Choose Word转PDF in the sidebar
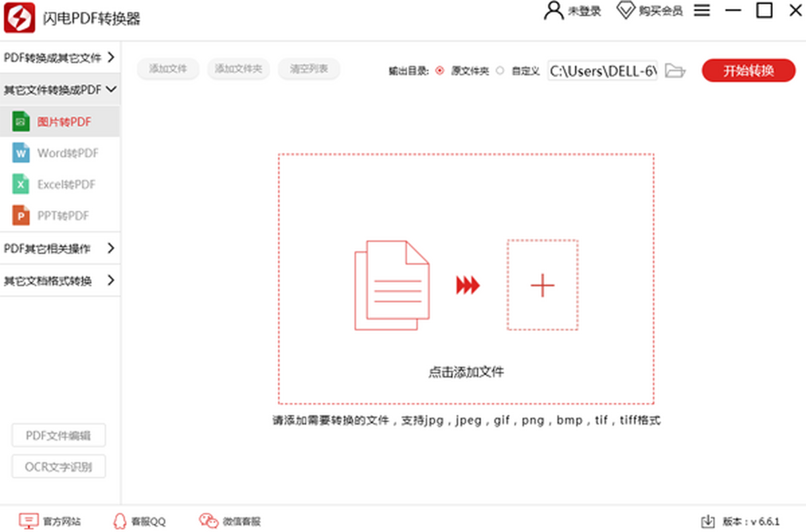 [x=67, y=153]
